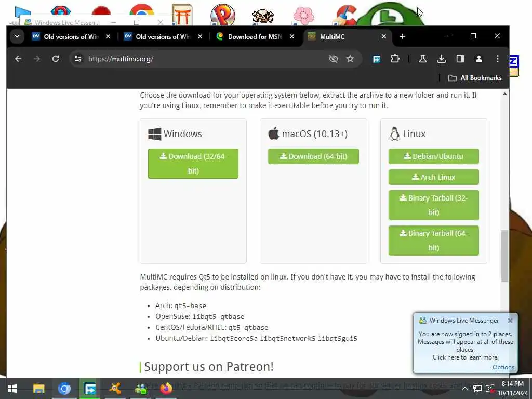Screen dimensions: 532x399
Task: Close the Windows Live Messenger notification
Action: tap(510, 320)
